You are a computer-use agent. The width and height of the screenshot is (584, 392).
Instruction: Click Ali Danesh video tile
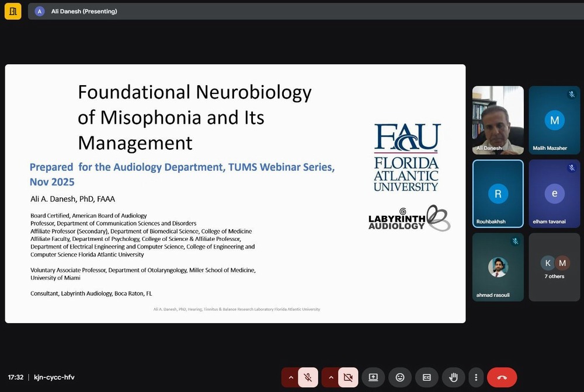(498, 120)
